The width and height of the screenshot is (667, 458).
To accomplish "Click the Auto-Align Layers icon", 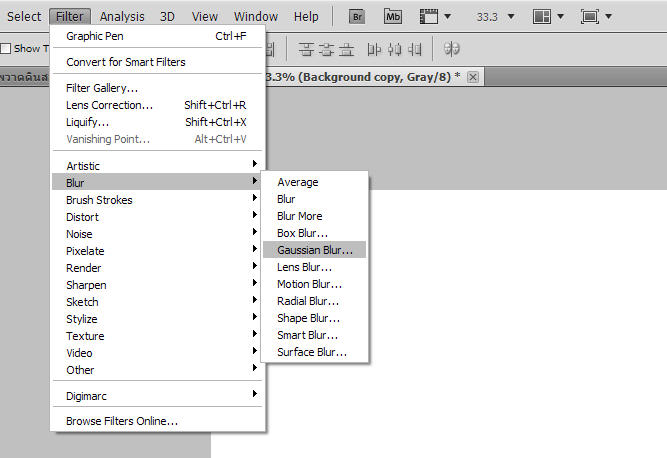I will tap(452, 48).
